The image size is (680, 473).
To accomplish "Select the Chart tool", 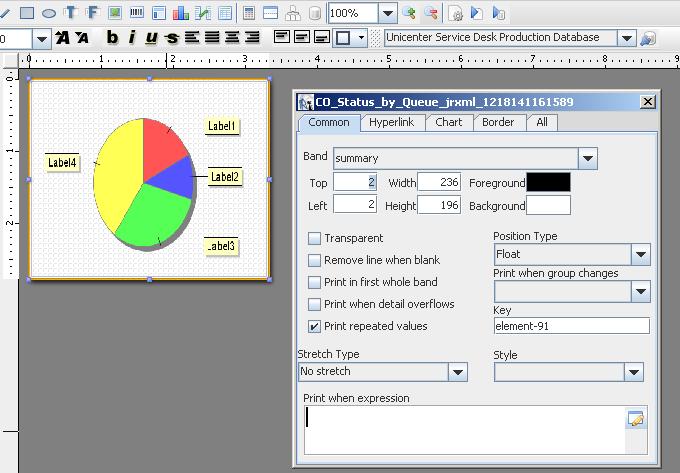I will (x=180, y=13).
